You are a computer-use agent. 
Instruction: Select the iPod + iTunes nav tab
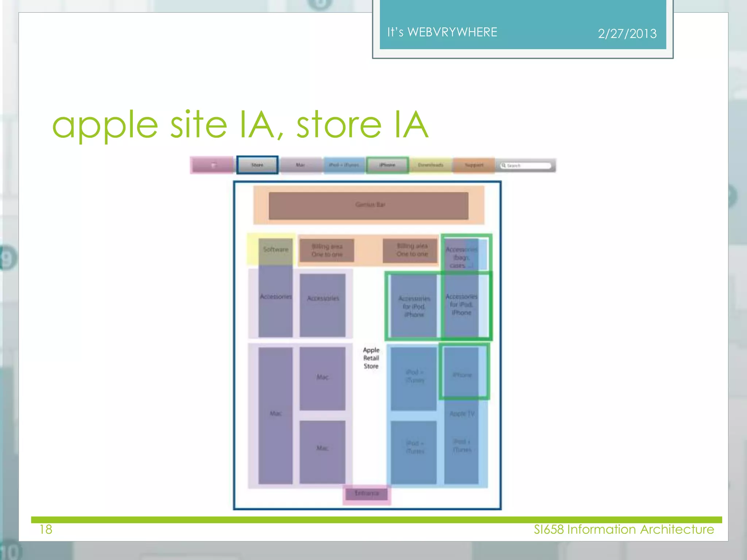[x=344, y=165]
